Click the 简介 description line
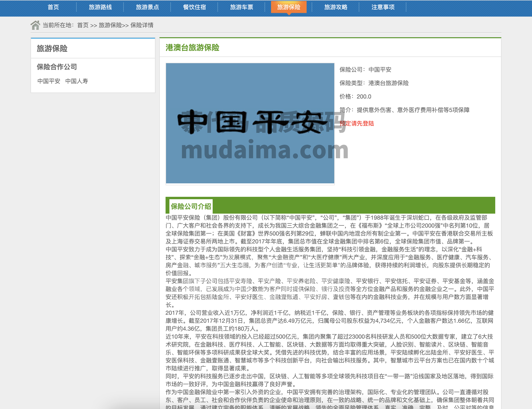This screenshot has height=409, width=532. click(x=404, y=110)
